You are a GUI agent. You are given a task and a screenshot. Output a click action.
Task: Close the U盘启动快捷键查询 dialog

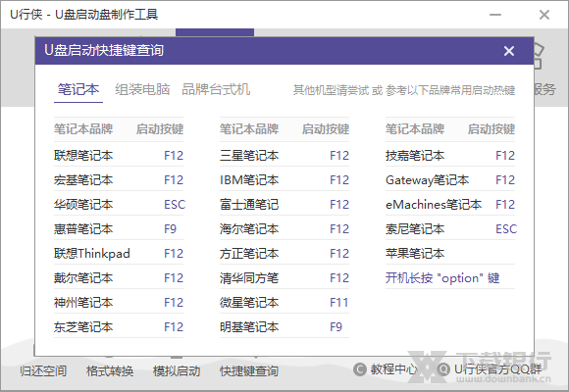point(509,51)
